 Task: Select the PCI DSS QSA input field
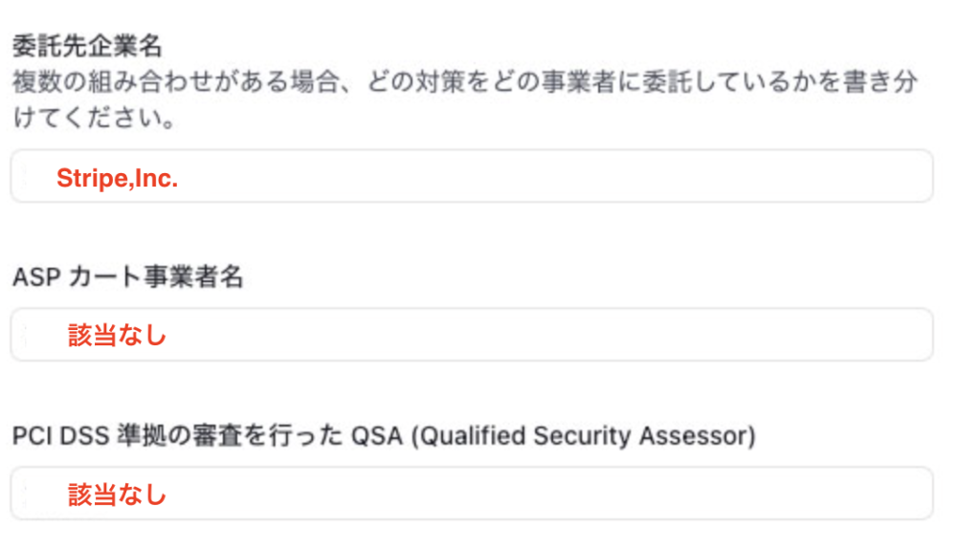471,494
